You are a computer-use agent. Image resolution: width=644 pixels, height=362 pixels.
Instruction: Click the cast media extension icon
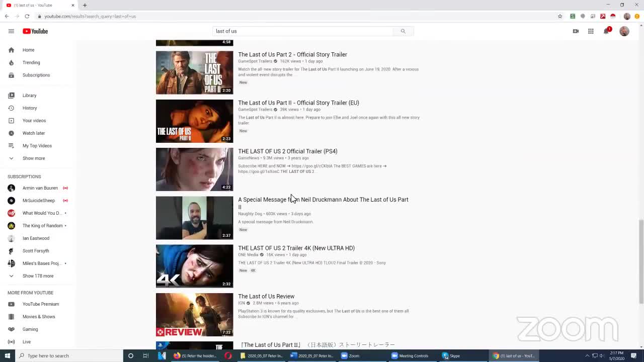pos(593,16)
